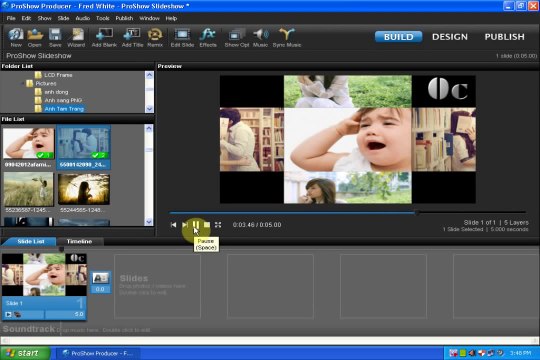The width and height of the screenshot is (540, 360).
Task: Open the Tools menu
Action: click(103, 18)
